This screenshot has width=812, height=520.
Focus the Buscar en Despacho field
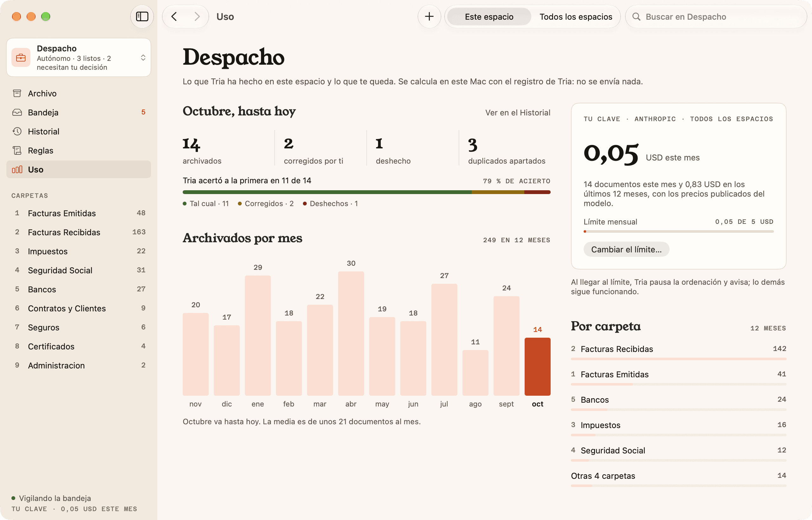[x=716, y=16]
